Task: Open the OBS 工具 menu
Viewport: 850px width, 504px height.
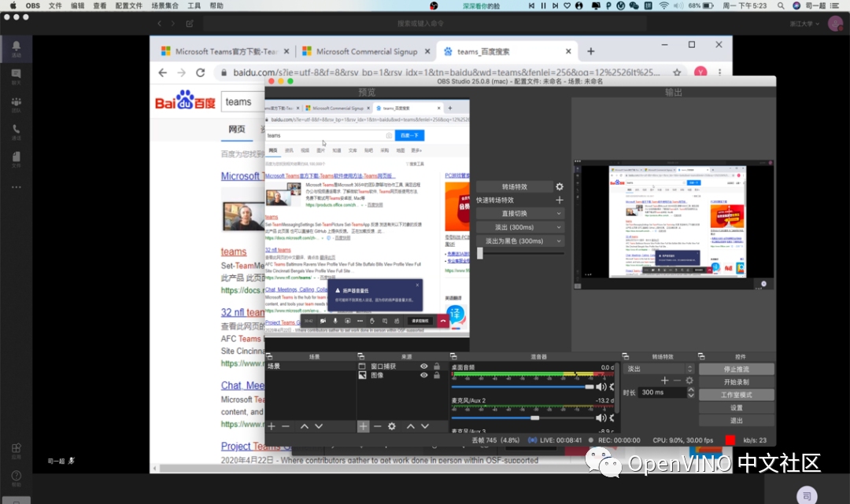Action: click(x=194, y=6)
